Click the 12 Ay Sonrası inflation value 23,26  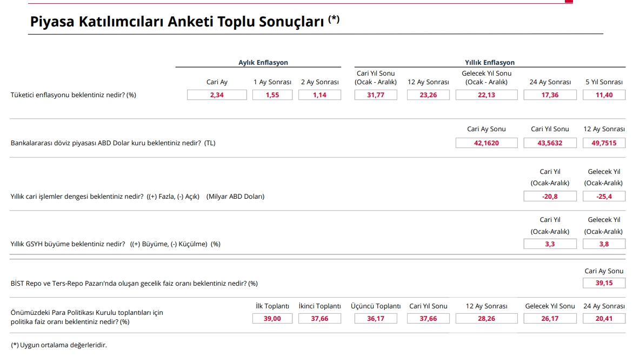(428, 95)
